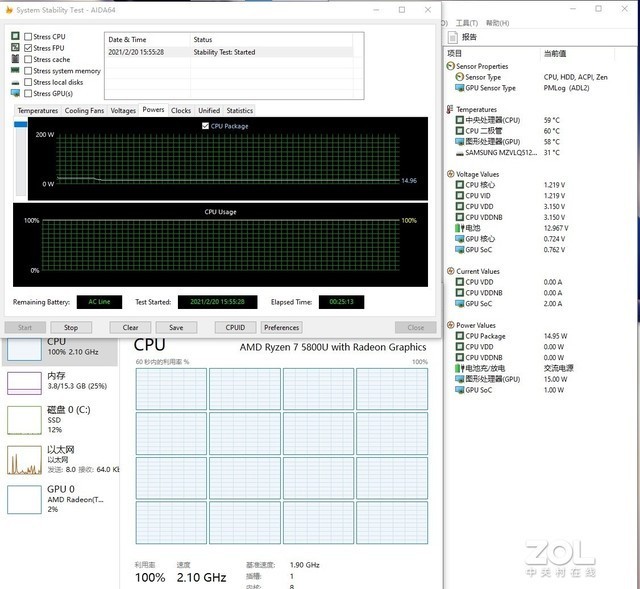640x589 pixels.
Task: Switch to the Voltages tab
Action: (123, 111)
